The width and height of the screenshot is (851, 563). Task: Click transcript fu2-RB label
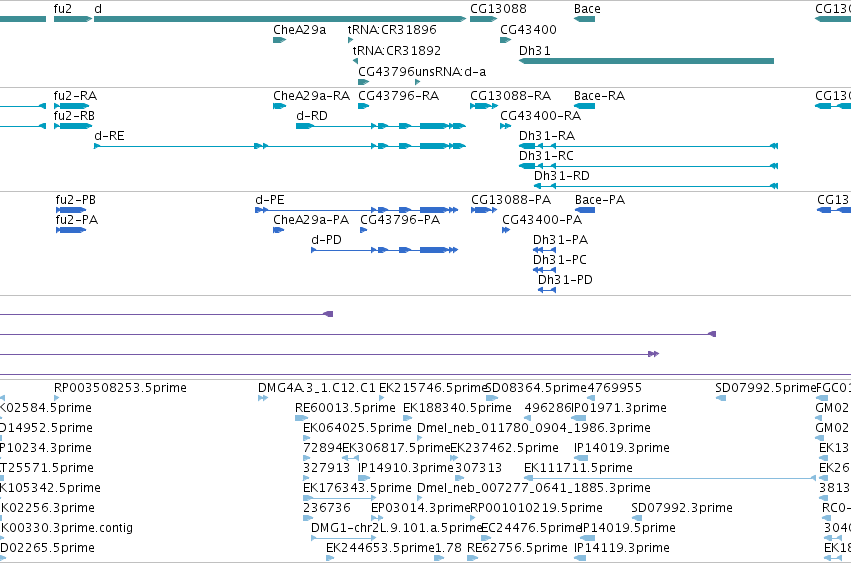coord(74,116)
